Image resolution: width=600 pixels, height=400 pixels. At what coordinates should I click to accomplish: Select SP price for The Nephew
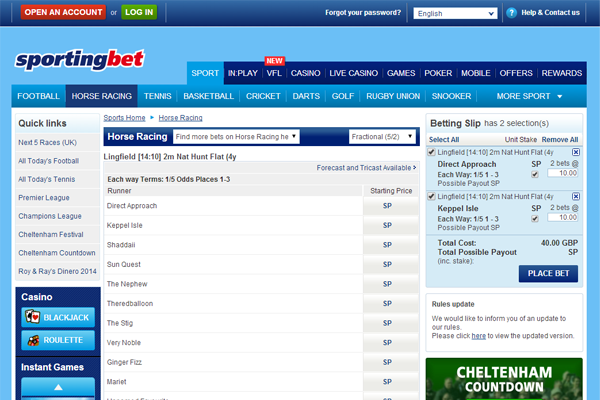pos(387,284)
